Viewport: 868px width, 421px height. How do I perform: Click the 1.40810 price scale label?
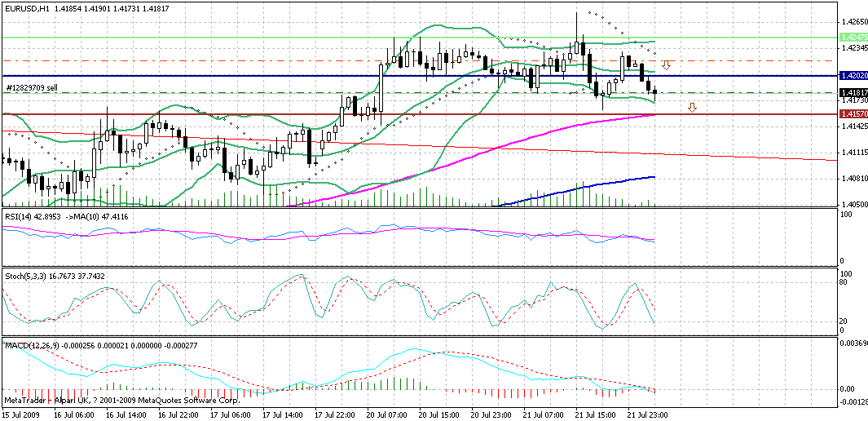click(853, 179)
